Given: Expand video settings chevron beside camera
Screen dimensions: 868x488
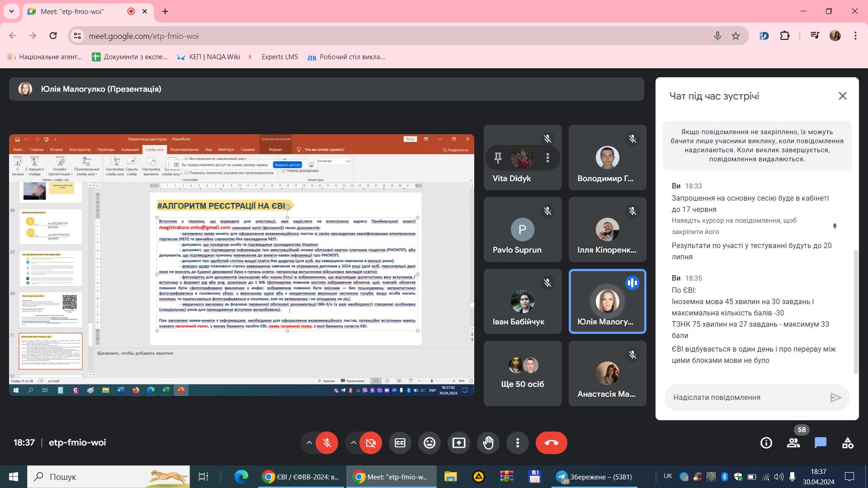Looking at the screenshot, I should (x=353, y=443).
